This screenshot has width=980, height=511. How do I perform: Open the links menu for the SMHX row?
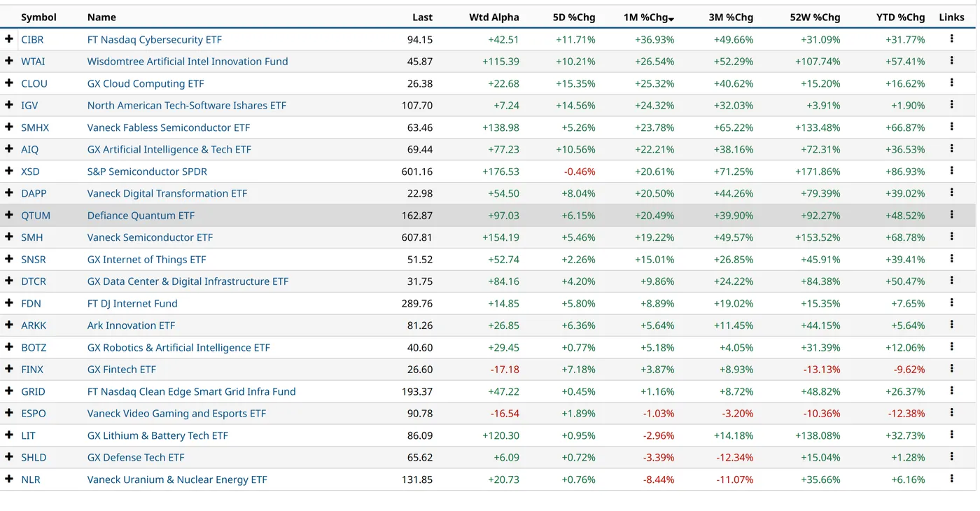click(951, 127)
